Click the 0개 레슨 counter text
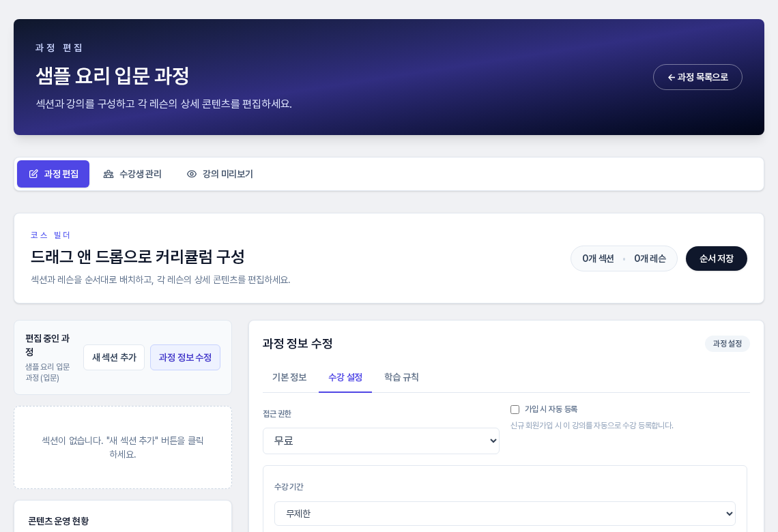The image size is (778, 532). coord(650,258)
